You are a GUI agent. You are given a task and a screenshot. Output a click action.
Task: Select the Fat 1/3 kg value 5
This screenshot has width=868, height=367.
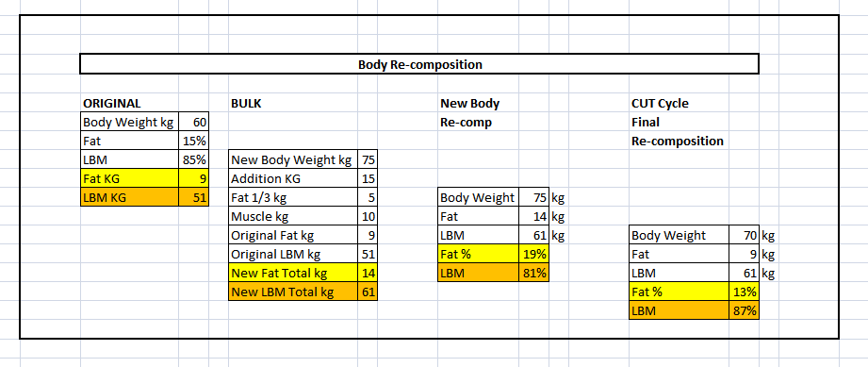[368, 197]
